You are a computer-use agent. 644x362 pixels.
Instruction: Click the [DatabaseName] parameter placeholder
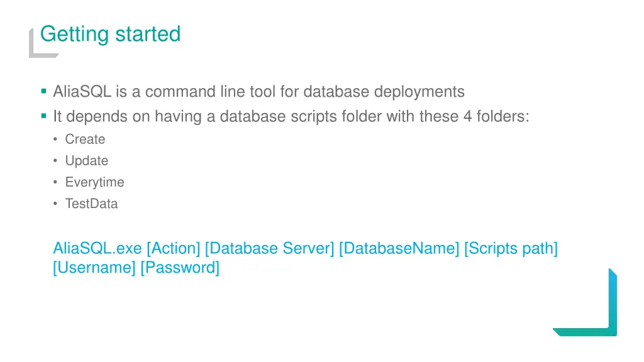point(399,249)
